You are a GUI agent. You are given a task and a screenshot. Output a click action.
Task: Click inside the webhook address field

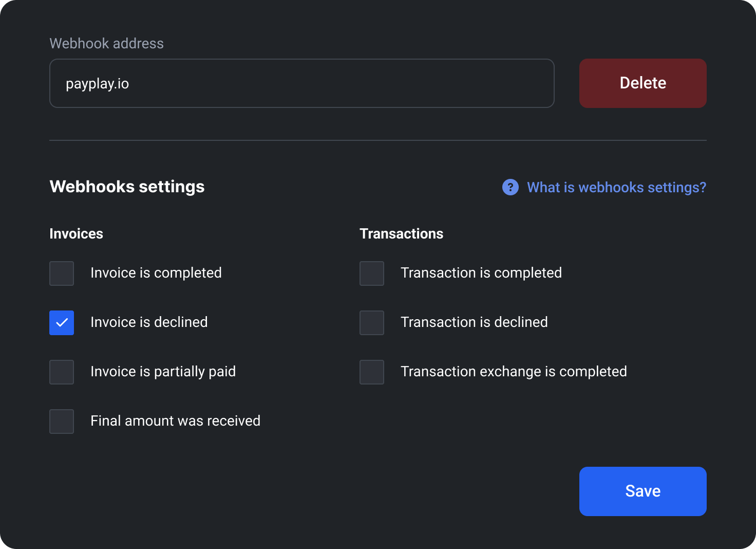(301, 83)
